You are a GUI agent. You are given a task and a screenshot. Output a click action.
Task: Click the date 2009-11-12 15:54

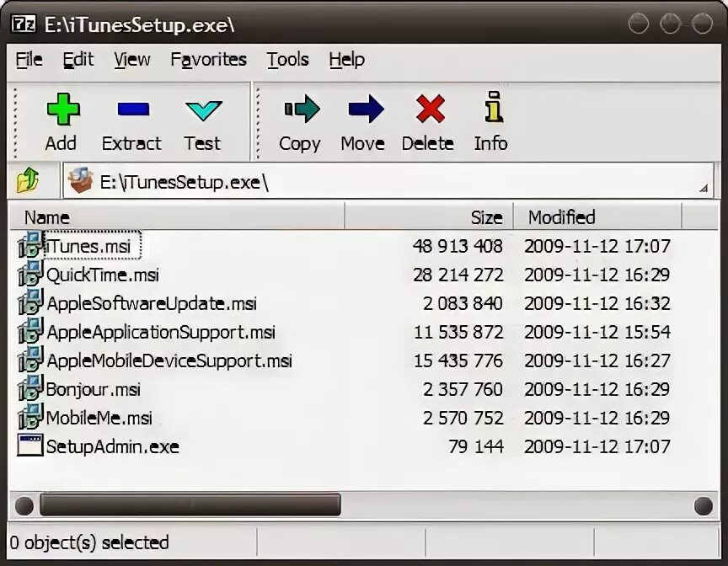pos(597,332)
